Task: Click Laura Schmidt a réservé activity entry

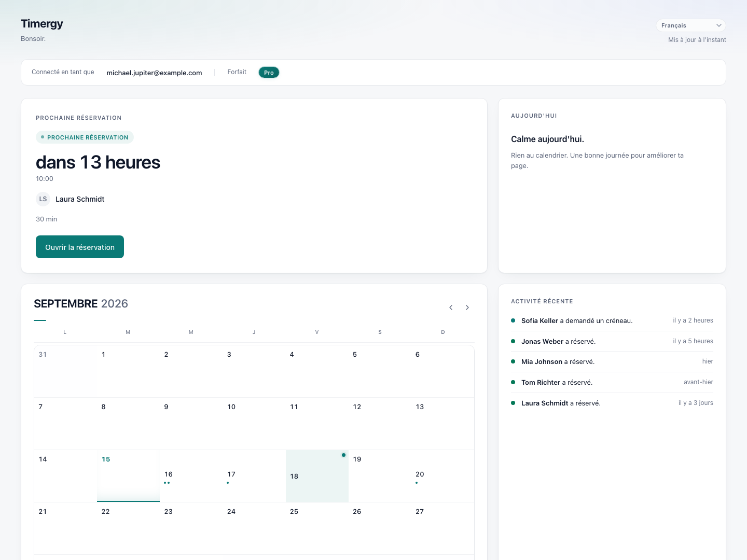Action: point(612,403)
